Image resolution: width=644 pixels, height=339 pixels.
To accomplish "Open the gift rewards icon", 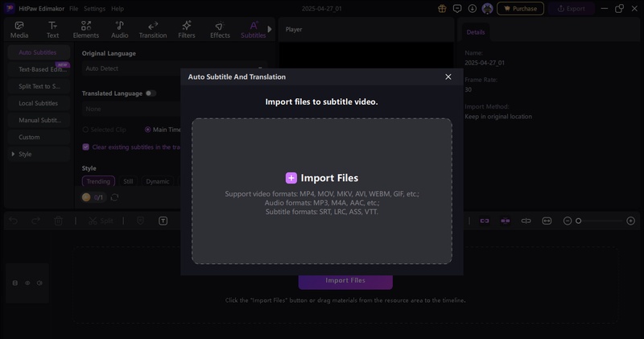I will click(442, 8).
